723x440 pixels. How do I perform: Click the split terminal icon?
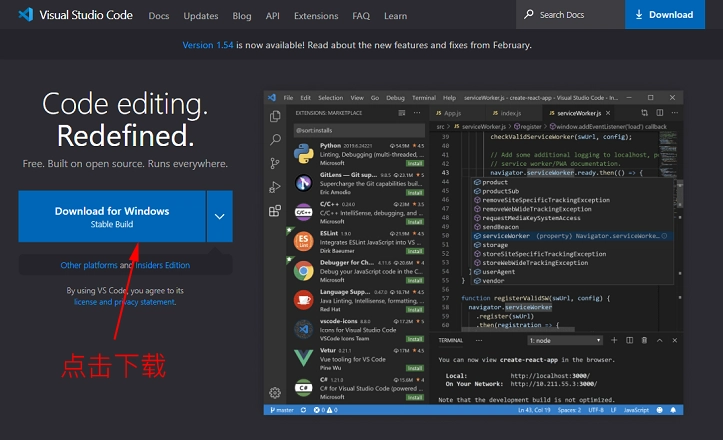pyautogui.click(x=629, y=340)
